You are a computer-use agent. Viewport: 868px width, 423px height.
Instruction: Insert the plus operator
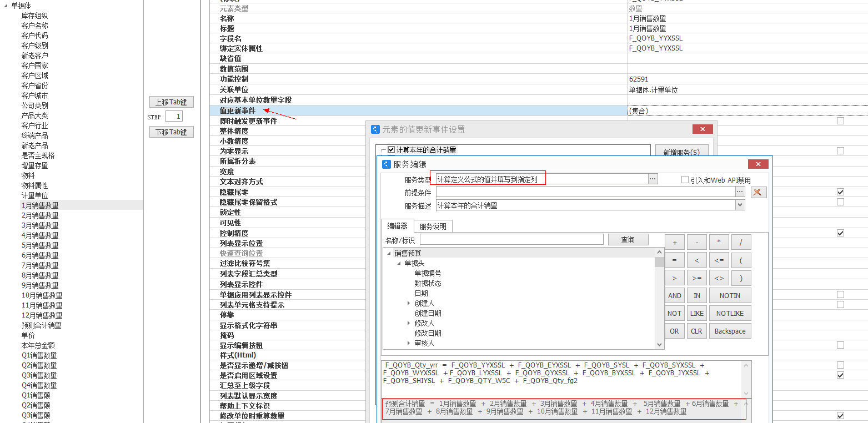pos(674,243)
